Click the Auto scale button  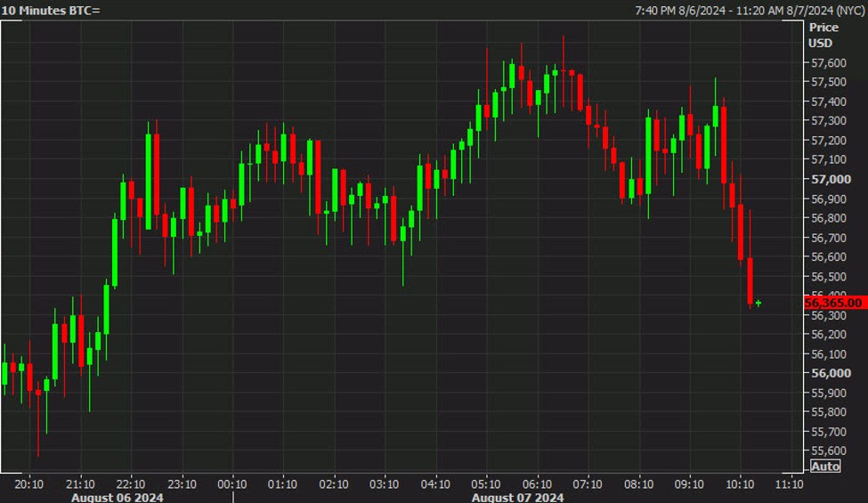(x=825, y=466)
